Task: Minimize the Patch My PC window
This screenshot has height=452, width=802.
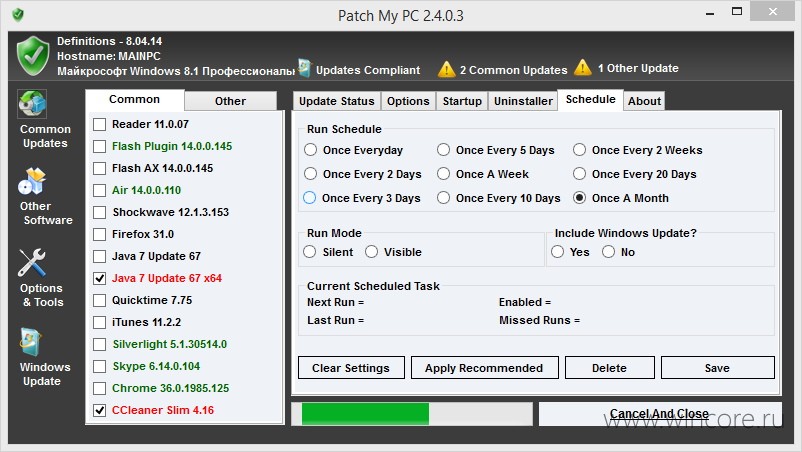Action: [710, 13]
